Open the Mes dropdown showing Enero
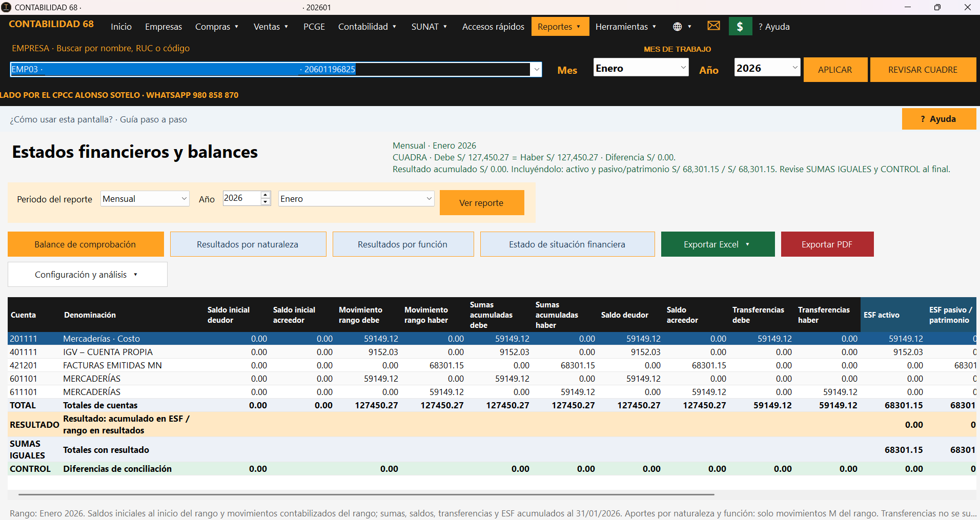980x520 pixels. point(641,67)
